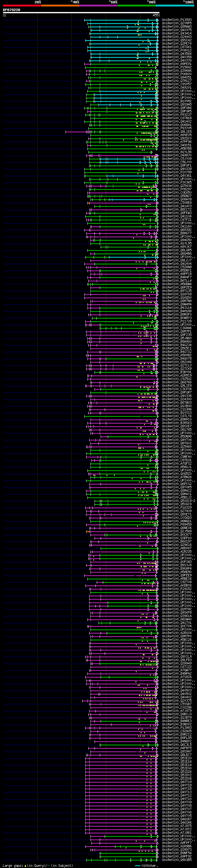
Task: Select the UniRef100_Q41402 entry
Action: coord(177,121)
